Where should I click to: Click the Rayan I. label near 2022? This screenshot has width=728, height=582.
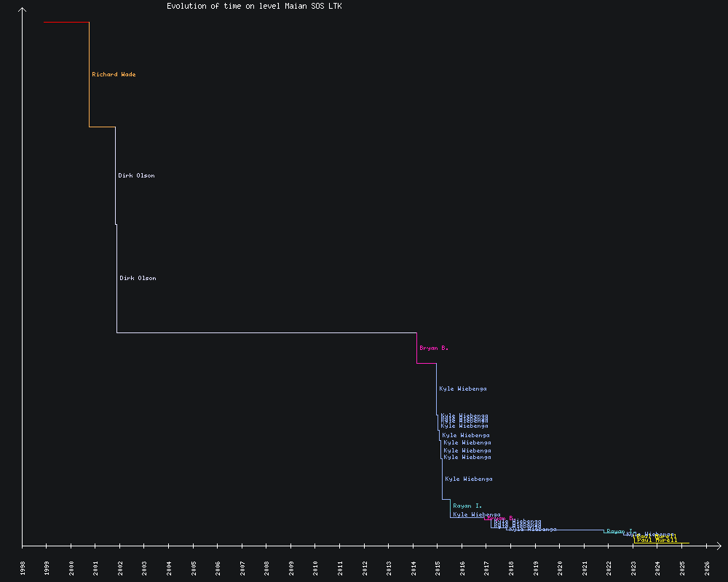click(619, 531)
